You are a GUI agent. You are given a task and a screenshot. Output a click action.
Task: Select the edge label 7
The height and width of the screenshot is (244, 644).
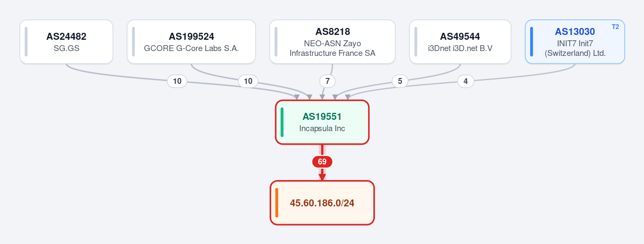327,81
